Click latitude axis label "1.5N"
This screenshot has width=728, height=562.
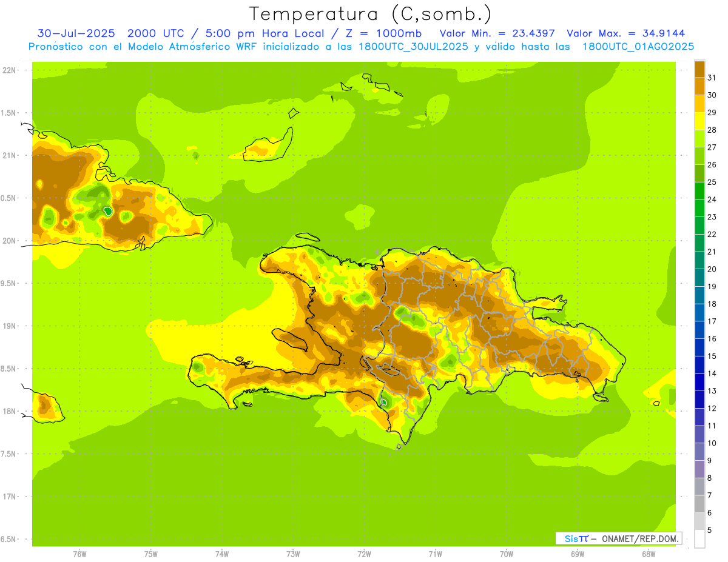point(9,113)
